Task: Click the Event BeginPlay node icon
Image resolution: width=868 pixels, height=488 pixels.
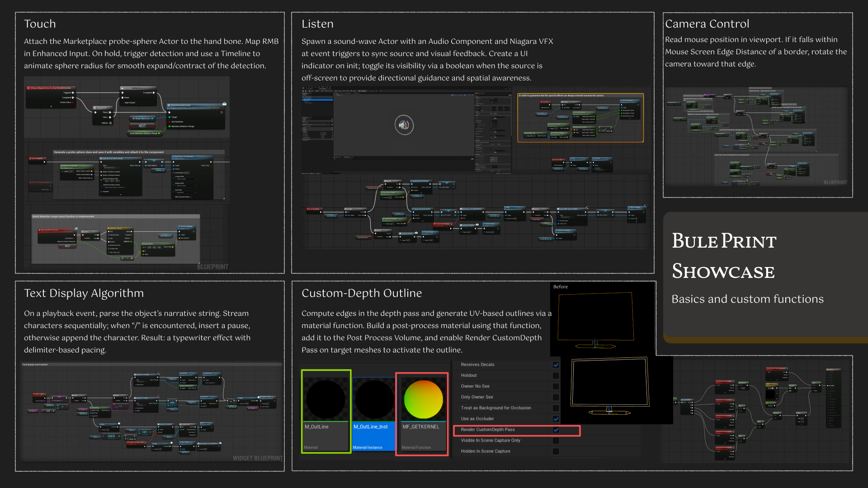Action: click(x=30, y=159)
